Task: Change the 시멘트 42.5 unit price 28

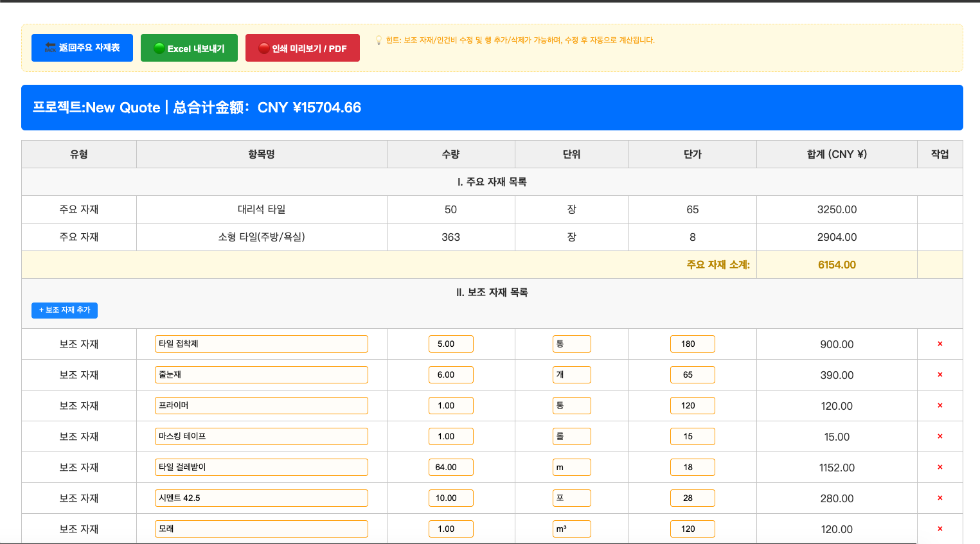Action: pyautogui.click(x=693, y=498)
